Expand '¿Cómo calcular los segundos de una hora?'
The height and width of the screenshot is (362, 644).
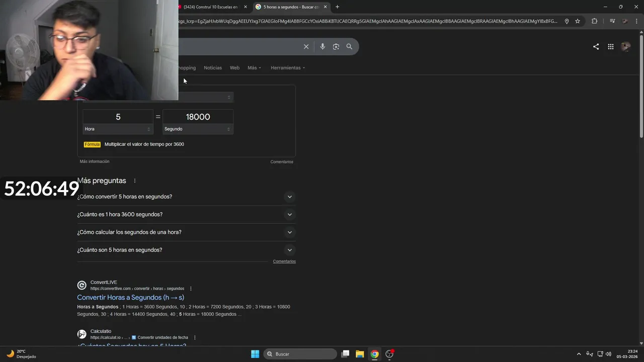coord(185,232)
